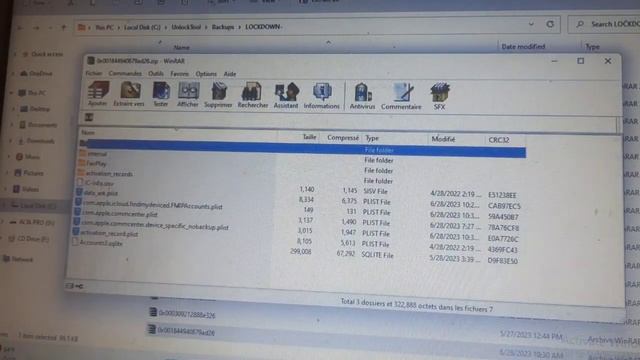The image size is (640, 360).
Task: Click UnlockTool breadcrumb segment
Action: coord(186,27)
